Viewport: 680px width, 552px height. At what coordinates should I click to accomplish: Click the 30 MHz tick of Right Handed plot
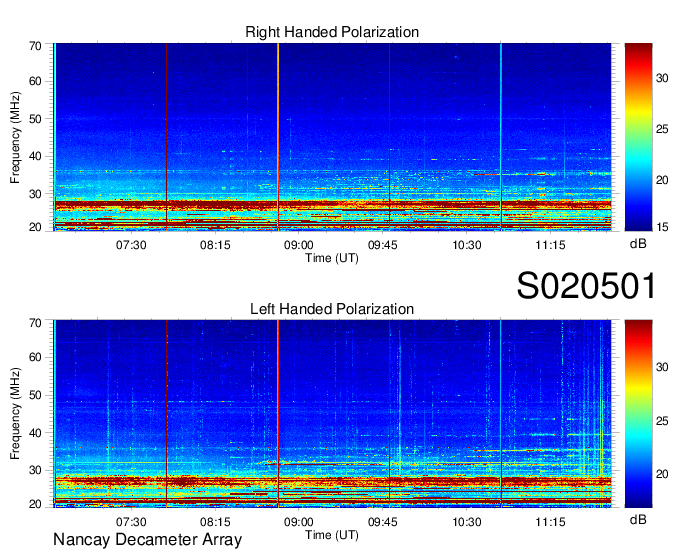(36, 194)
